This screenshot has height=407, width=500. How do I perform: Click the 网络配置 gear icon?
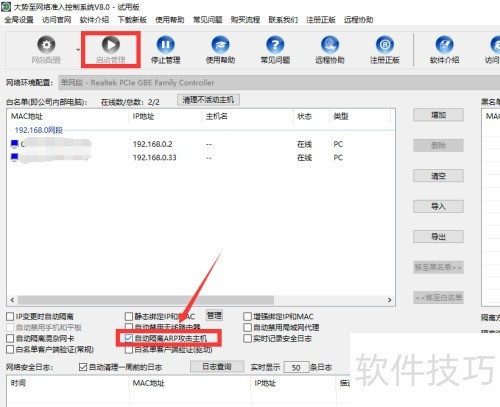click(46, 45)
